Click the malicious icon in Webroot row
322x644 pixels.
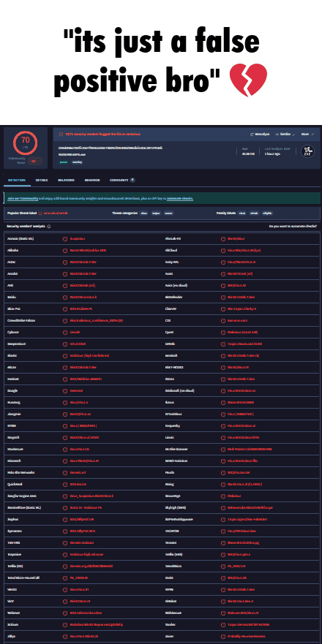(x=65, y=613)
